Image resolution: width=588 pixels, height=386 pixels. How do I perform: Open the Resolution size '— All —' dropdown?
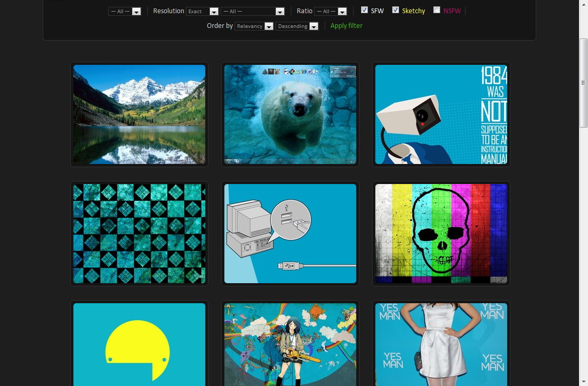253,12
